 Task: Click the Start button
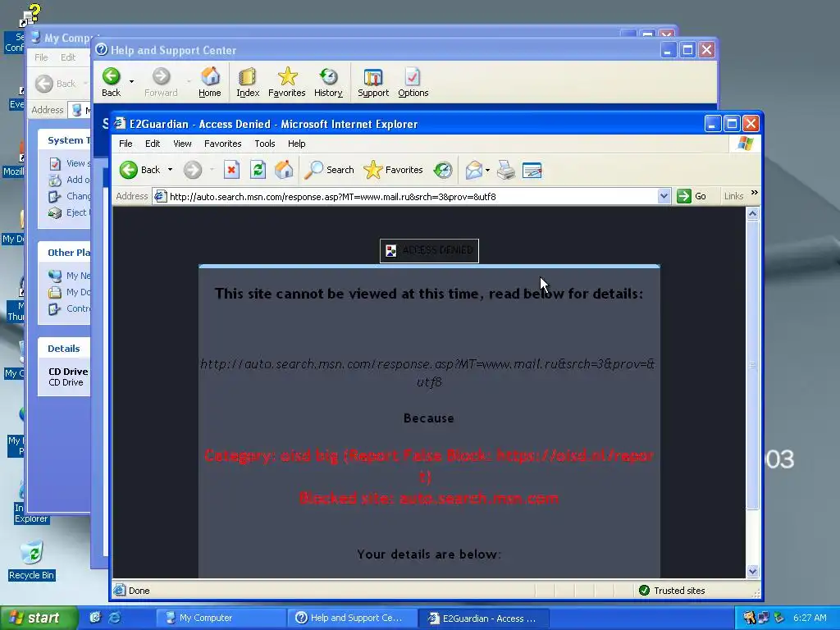pos(39,618)
